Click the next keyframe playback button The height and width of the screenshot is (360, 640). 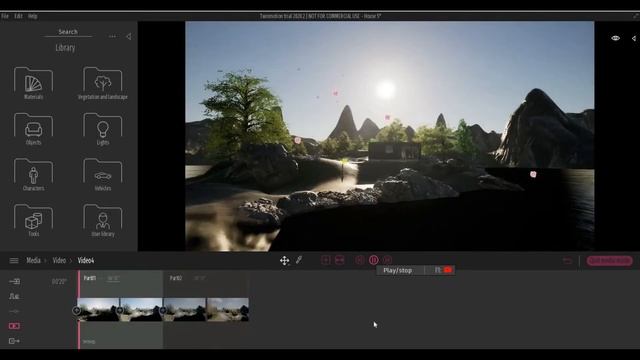387,260
